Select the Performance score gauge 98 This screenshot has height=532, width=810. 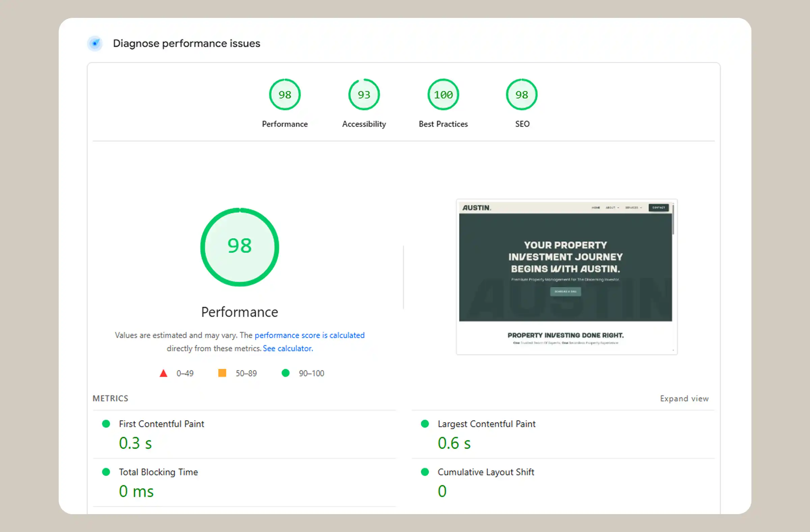click(285, 94)
